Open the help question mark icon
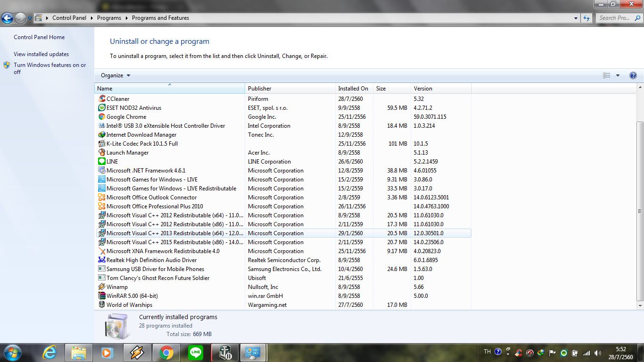 point(633,75)
